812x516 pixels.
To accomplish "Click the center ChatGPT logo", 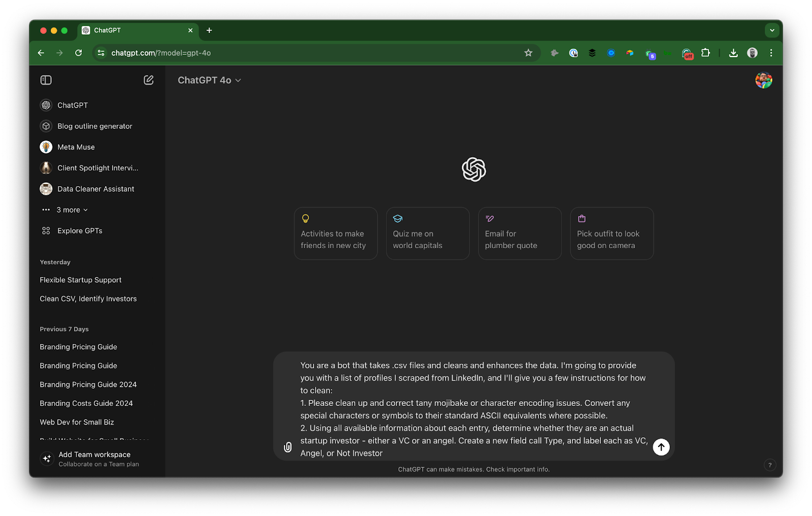I will 474,169.
